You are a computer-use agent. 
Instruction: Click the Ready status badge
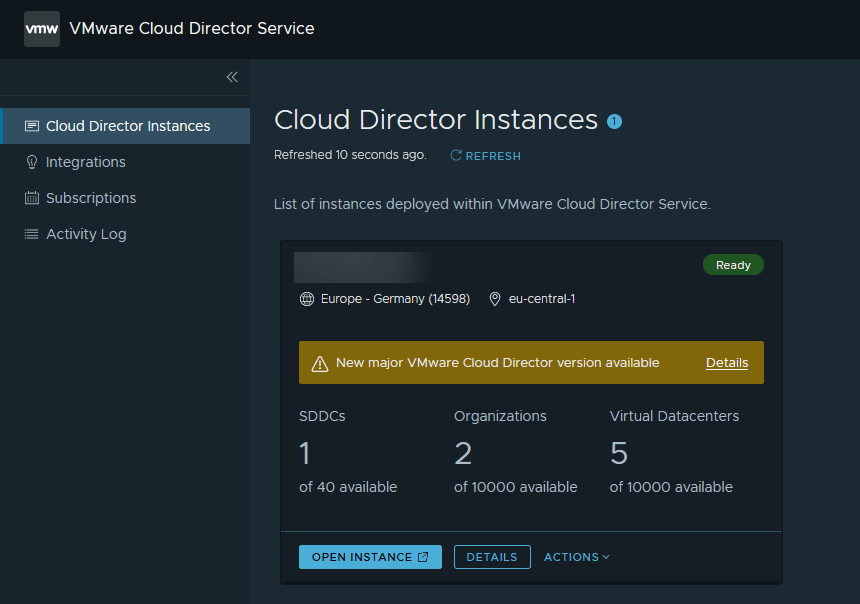coord(733,265)
